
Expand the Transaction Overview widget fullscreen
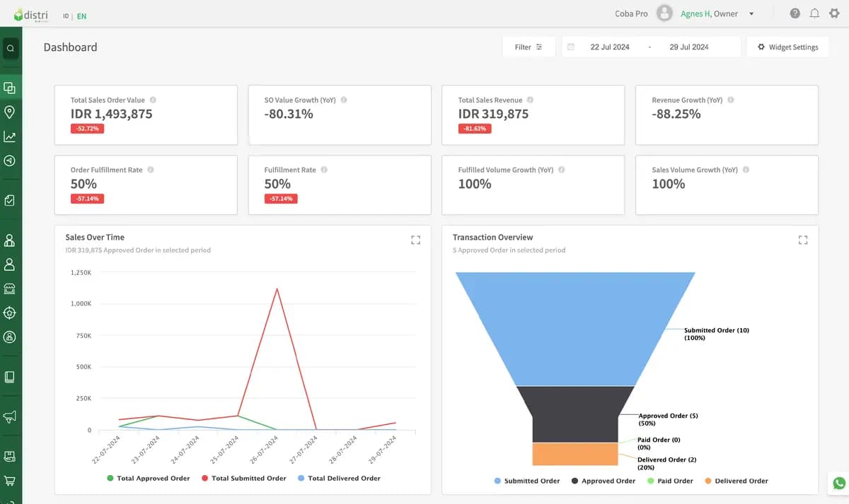pyautogui.click(x=803, y=240)
